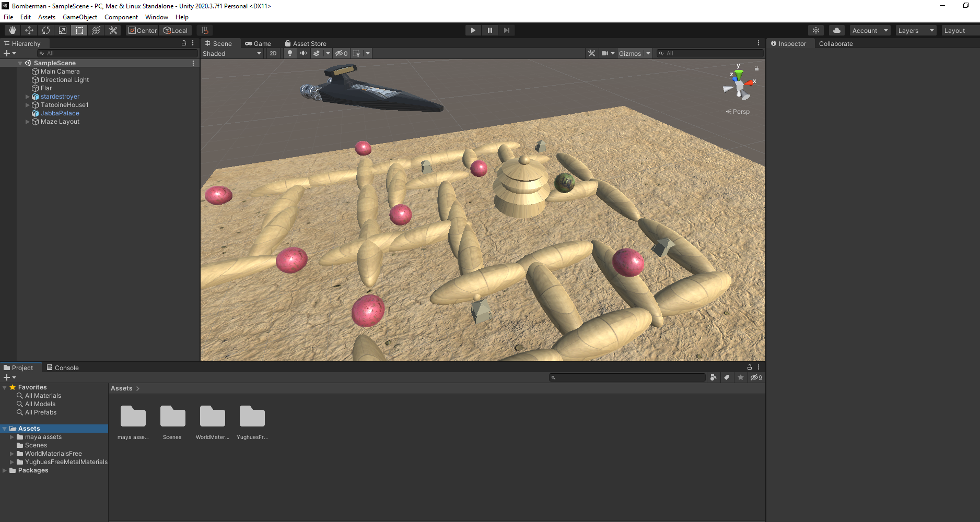Switch to the Collaborate tab
The width and height of the screenshot is (980, 522).
(836, 44)
